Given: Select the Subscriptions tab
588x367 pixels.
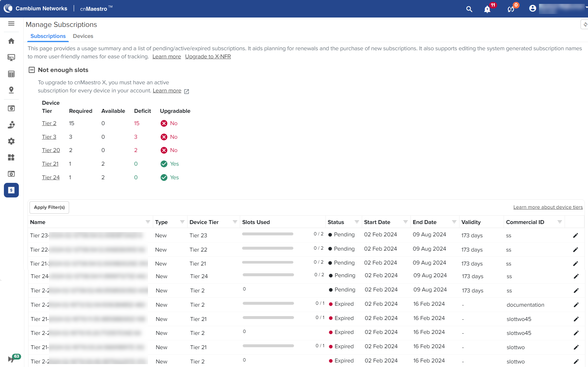Looking at the screenshot, I should pyautogui.click(x=48, y=36).
